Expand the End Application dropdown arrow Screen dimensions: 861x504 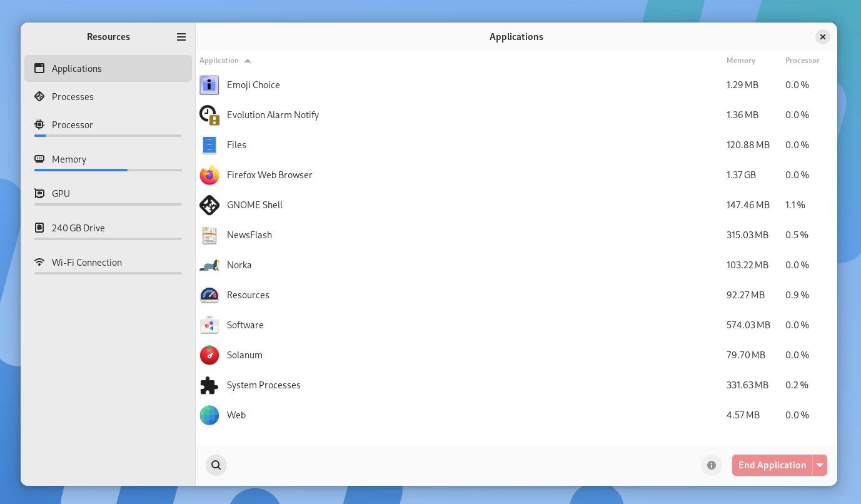click(820, 465)
